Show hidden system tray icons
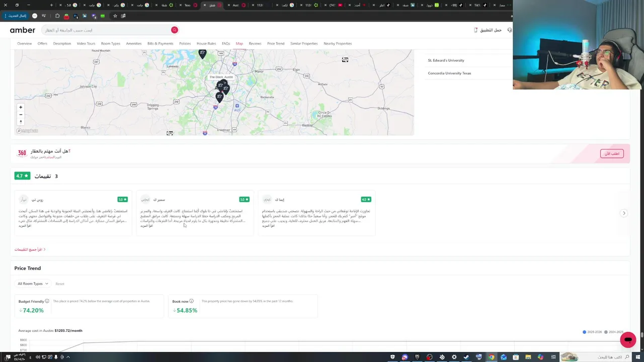Screen dimensions: 644x362 [68, 357]
